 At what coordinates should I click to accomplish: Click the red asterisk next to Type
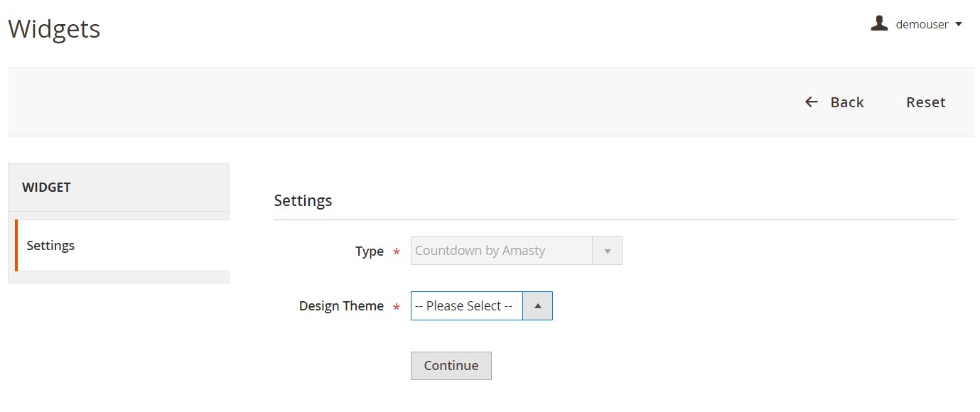coord(397,252)
